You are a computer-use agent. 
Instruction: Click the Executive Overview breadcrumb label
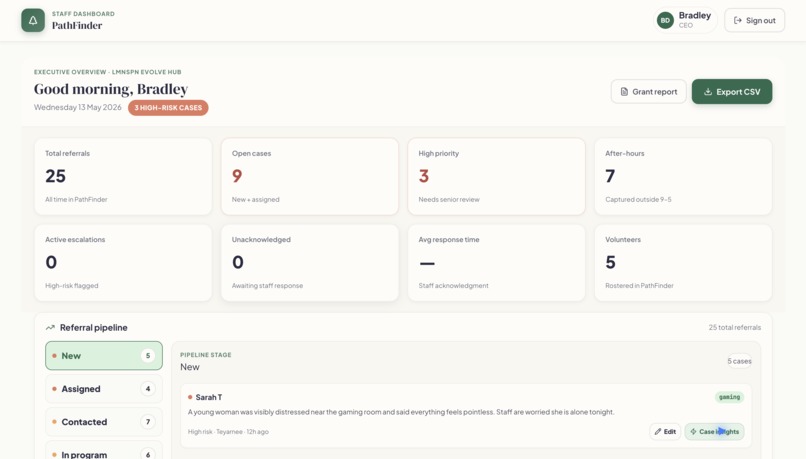(x=107, y=72)
